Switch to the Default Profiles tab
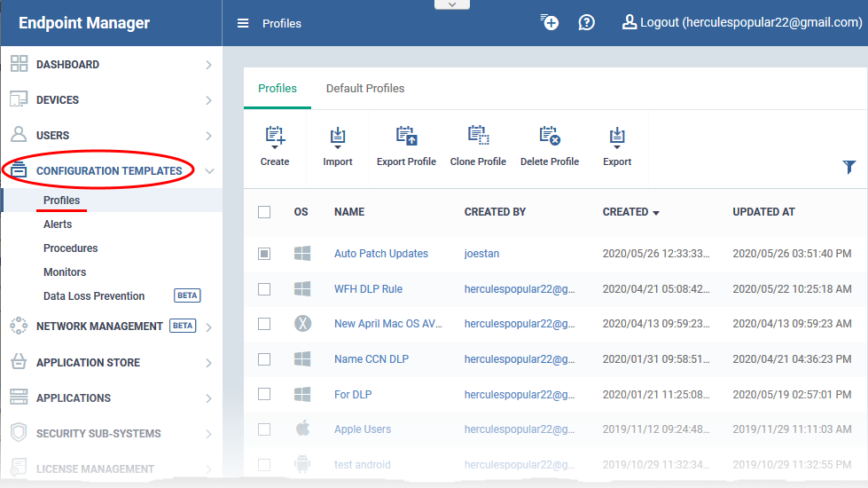The image size is (868, 488). [x=364, y=89]
